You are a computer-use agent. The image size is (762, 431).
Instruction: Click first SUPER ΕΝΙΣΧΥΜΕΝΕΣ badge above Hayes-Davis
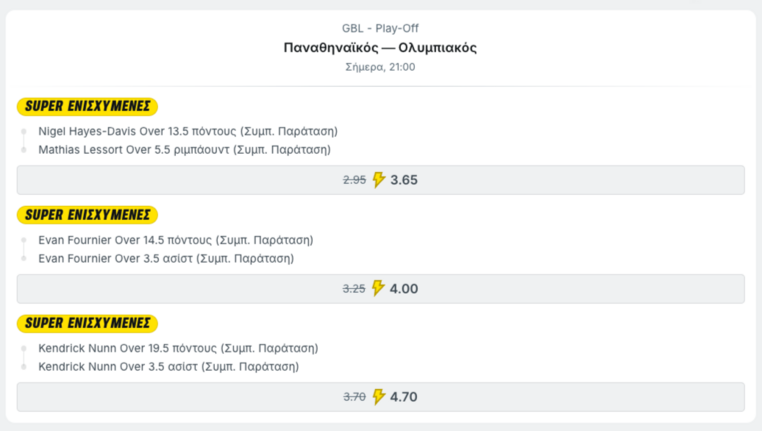click(87, 106)
